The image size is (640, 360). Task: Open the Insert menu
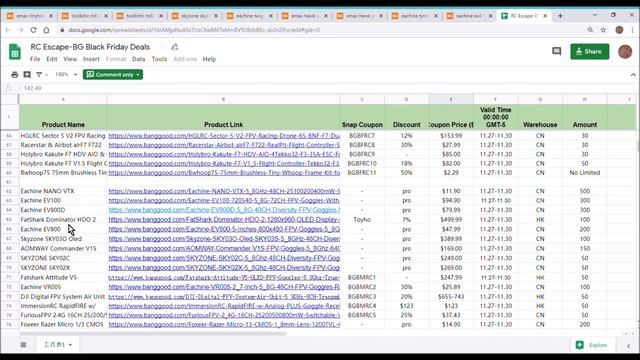tap(91, 59)
